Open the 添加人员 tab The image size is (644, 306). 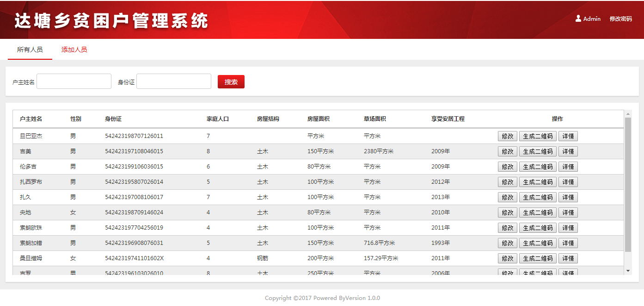[x=74, y=50]
